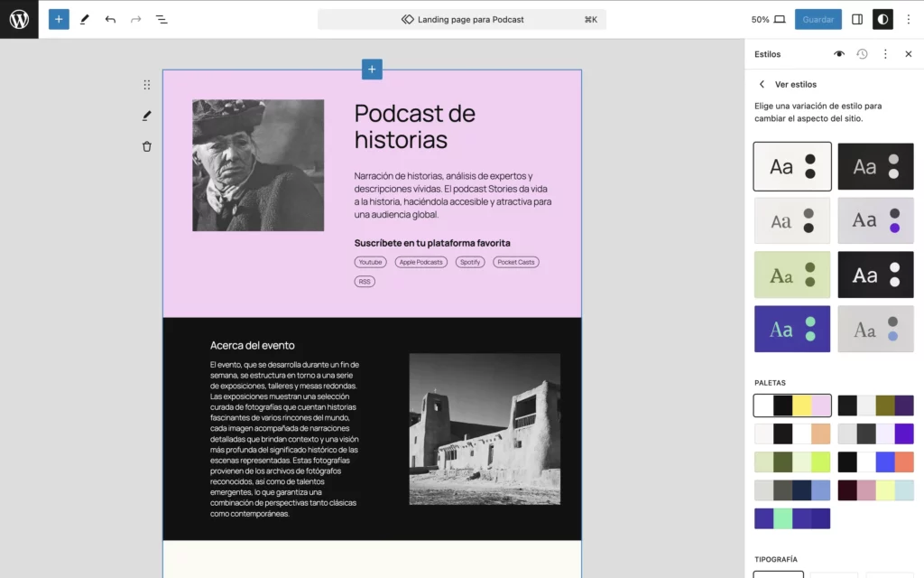This screenshot has width=924, height=578.
Task: Click the WordPress logo icon
Action: [x=19, y=19]
